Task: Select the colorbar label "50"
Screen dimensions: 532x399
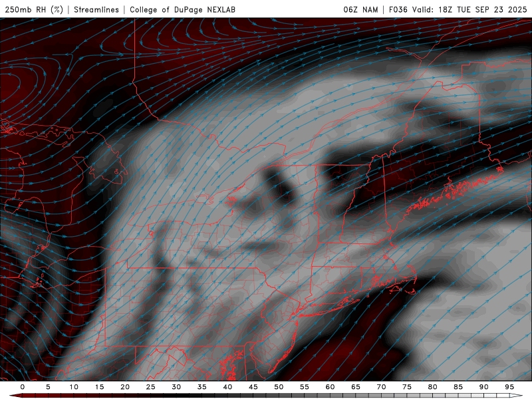Action: coord(279,387)
